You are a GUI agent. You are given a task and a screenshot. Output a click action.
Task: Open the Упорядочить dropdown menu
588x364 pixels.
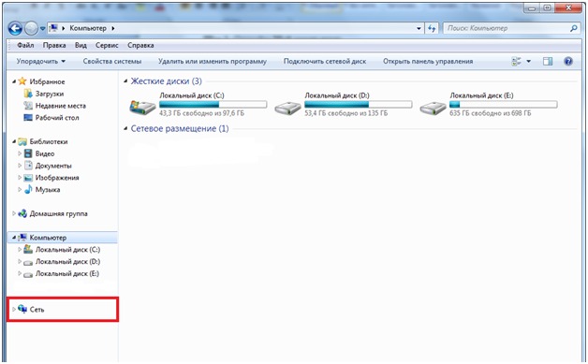(41, 62)
